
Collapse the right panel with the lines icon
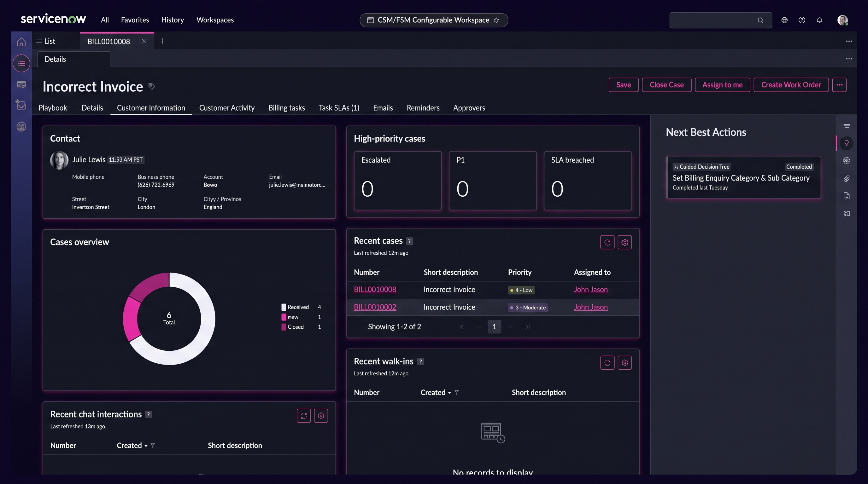(x=847, y=126)
